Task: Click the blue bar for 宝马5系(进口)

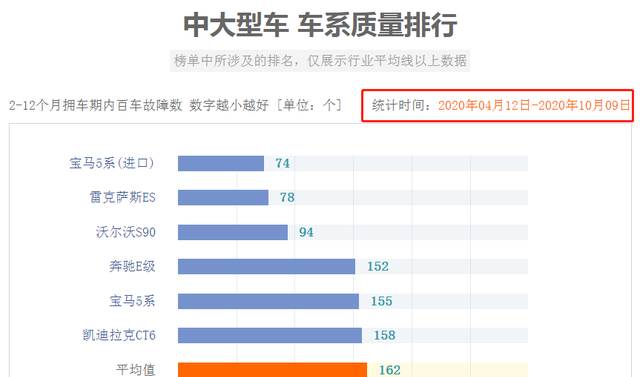Action: coord(221,164)
